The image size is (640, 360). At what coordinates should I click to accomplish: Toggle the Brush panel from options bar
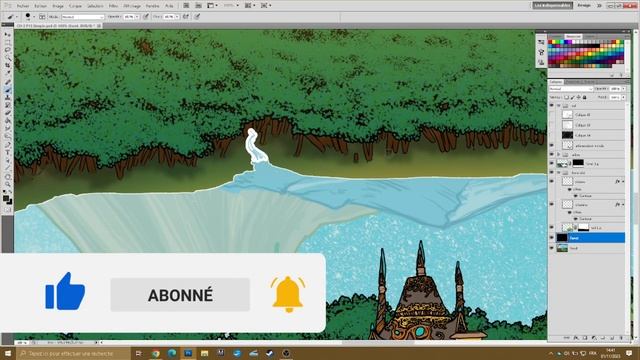42,17
